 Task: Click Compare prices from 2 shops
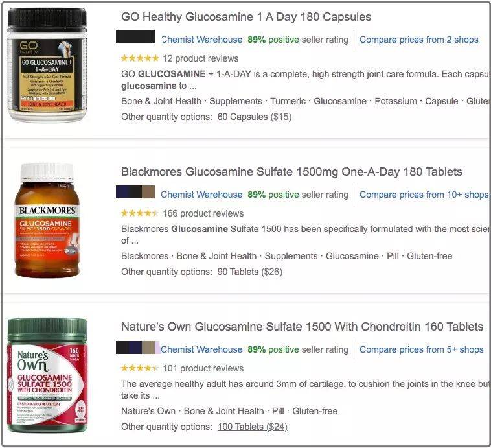(x=419, y=40)
